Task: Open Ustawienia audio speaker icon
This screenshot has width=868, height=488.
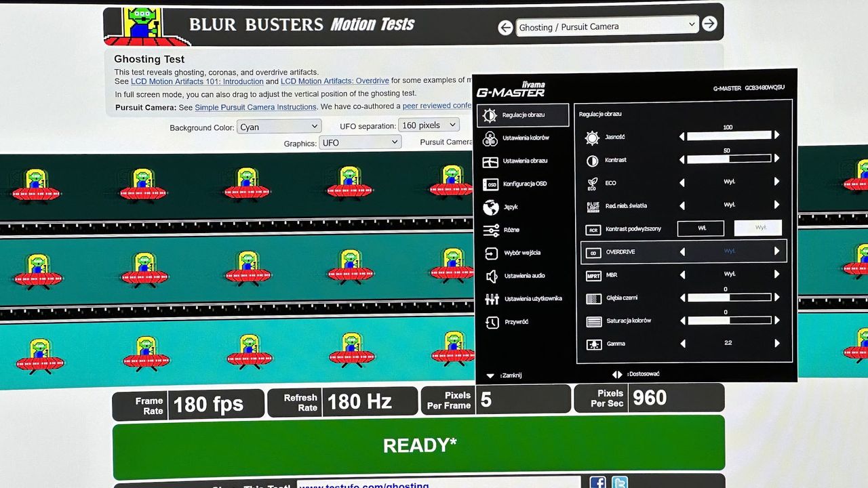Action: (492, 277)
